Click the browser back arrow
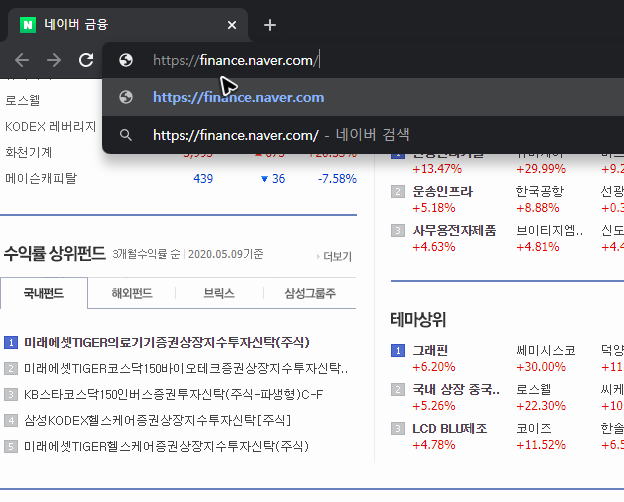Image resolution: width=624 pixels, height=502 pixels. tap(22, 60)
